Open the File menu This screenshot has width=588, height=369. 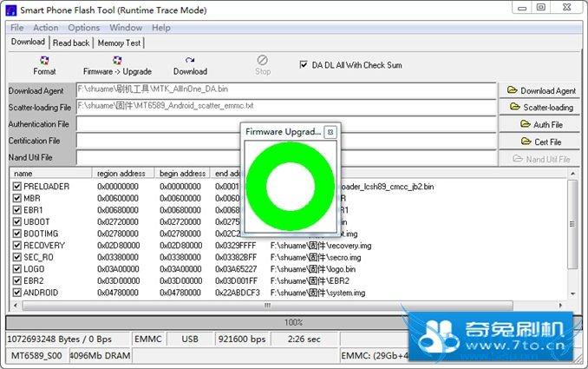17,28
